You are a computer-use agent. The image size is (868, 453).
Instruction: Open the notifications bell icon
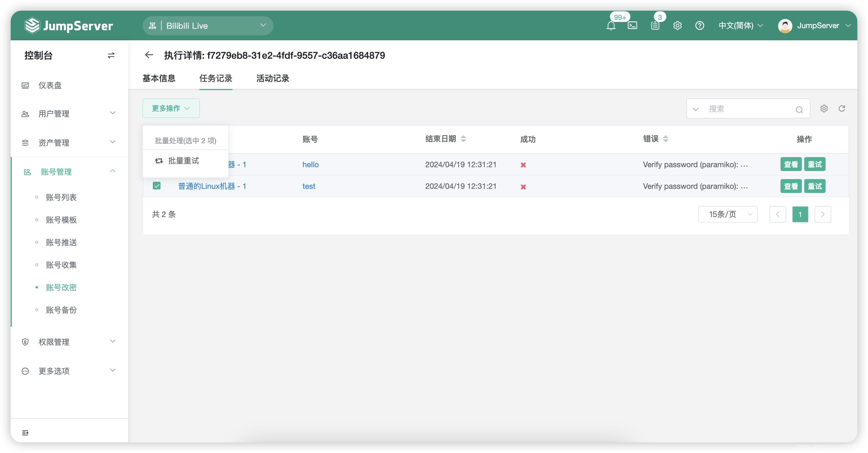(611, 26)
